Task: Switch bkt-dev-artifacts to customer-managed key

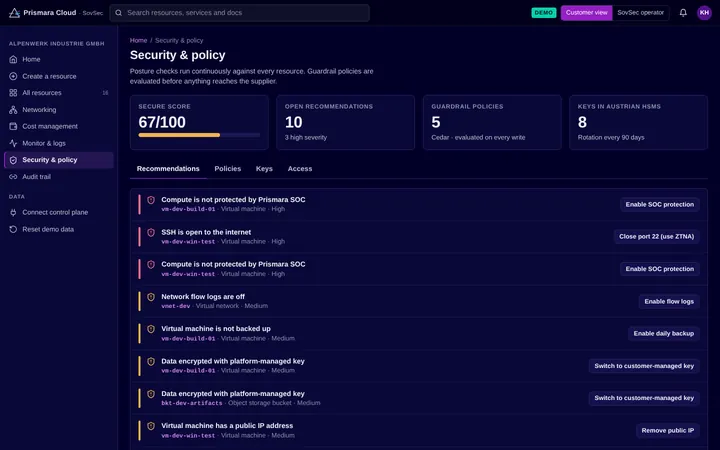Action: click(644, 398)
